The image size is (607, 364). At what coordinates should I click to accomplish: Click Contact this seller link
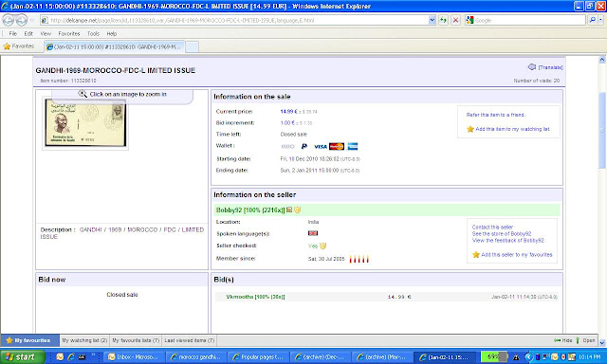point(492,227)
